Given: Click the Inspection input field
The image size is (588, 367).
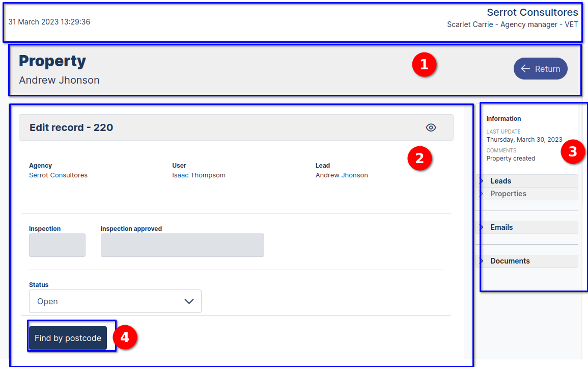Looking at the screenshot, I should (57, 245).
